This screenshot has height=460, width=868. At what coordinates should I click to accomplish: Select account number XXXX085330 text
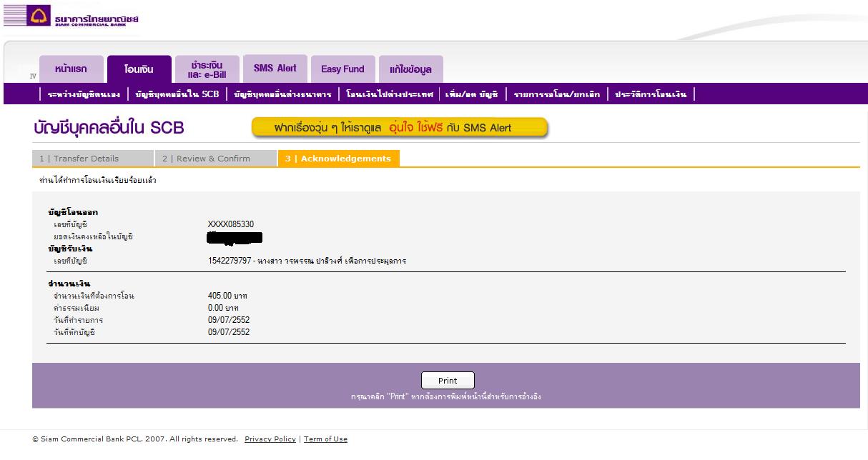(x=231, y=224)
